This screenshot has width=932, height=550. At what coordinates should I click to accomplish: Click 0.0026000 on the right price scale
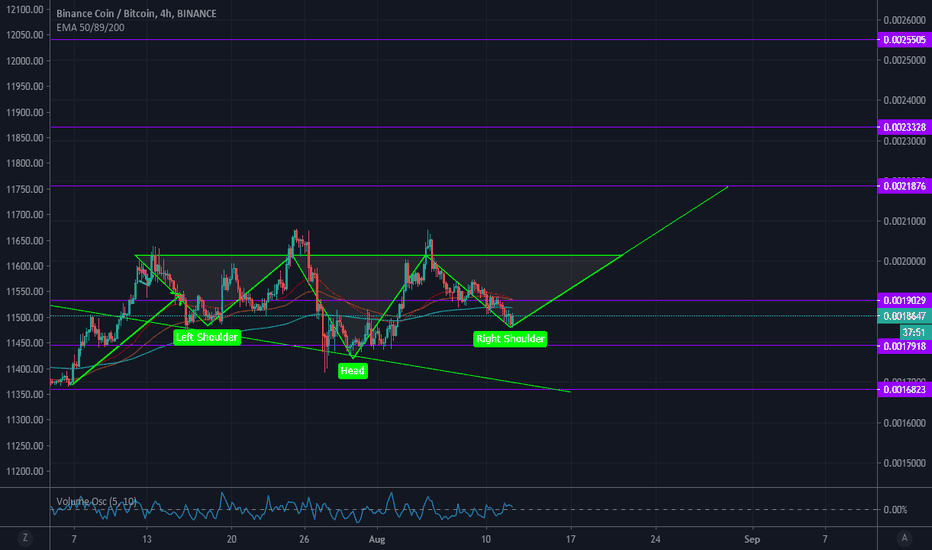[904, 20]
